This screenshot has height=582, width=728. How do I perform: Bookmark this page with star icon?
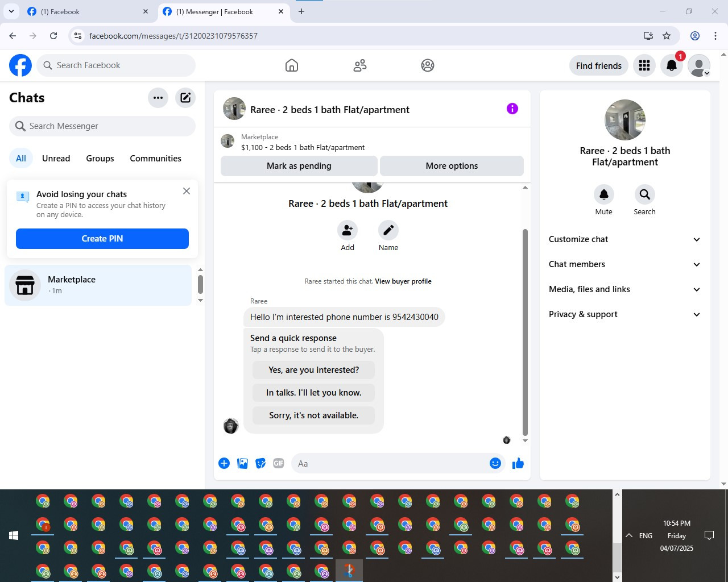tap(667, 36)
